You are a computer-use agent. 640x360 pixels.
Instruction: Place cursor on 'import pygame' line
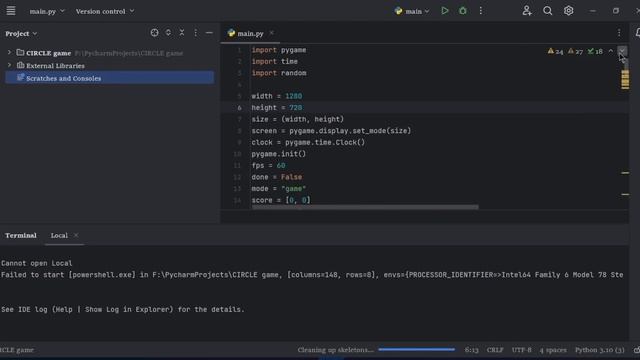(x=279, y=50)
